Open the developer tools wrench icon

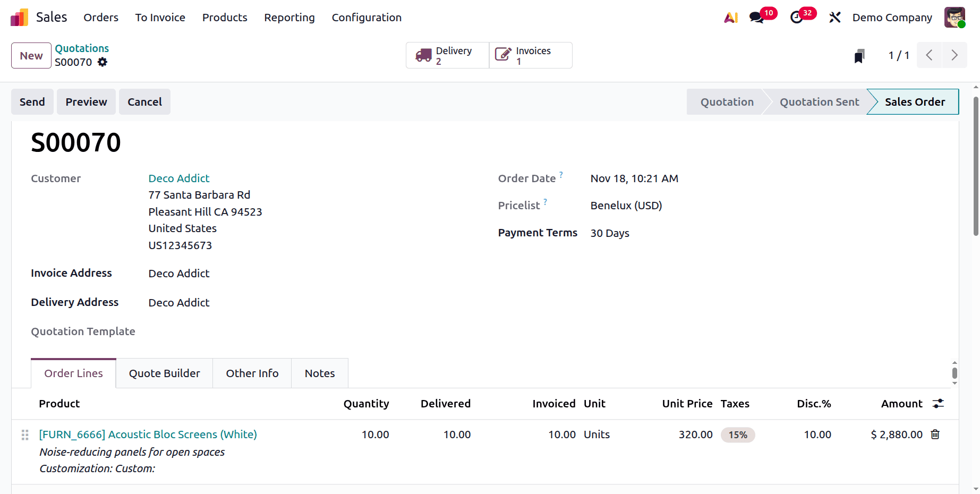coord(834,17)
